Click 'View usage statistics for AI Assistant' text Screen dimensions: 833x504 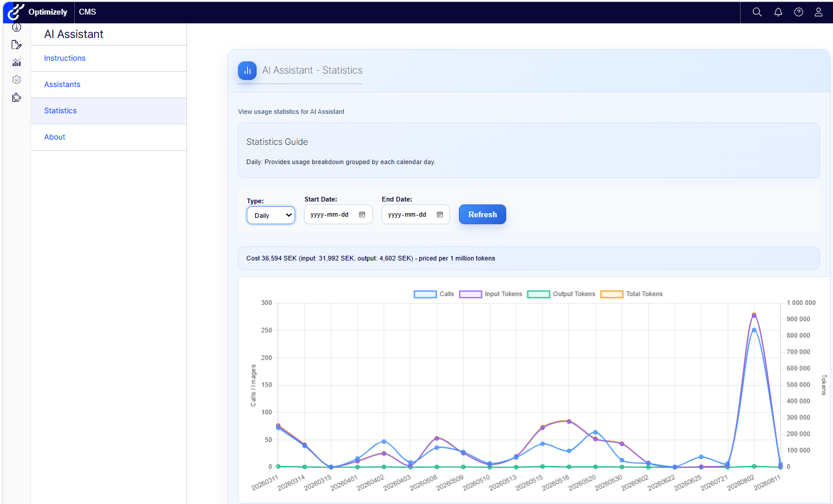tap(291, 112)
